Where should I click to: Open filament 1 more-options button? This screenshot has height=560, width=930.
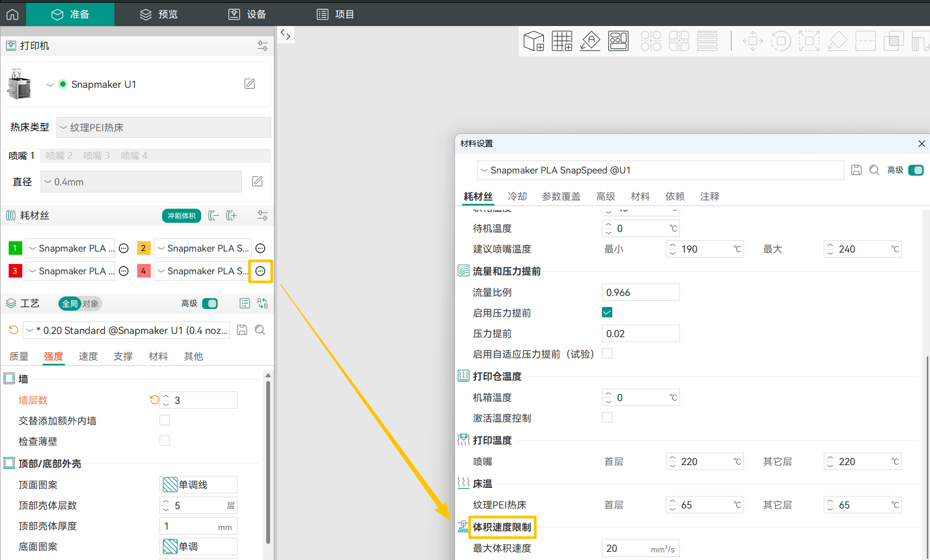click(124, 248)
